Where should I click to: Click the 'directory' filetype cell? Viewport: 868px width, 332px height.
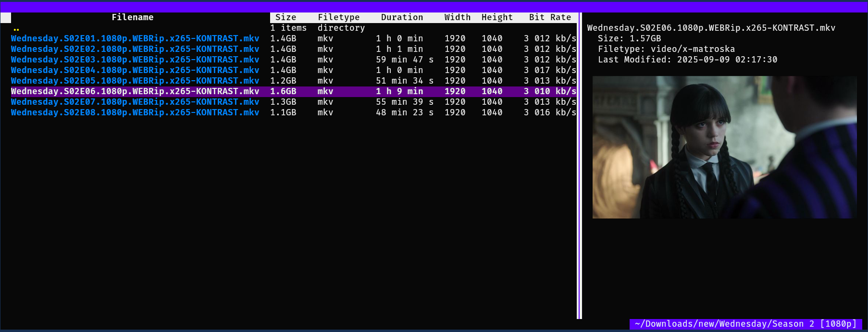coord(341,28)
